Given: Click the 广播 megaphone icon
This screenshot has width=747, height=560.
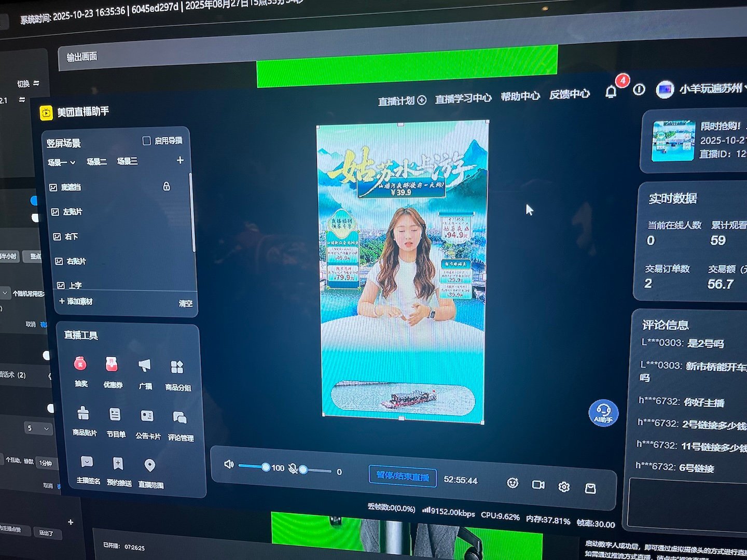Looking at the screenshot, I should 145,366.
